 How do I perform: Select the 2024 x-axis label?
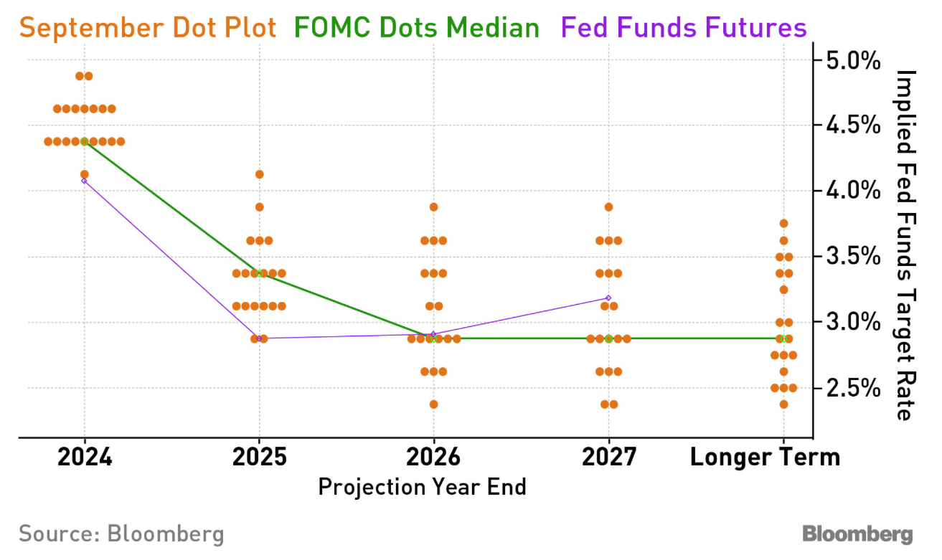[85, 457]
